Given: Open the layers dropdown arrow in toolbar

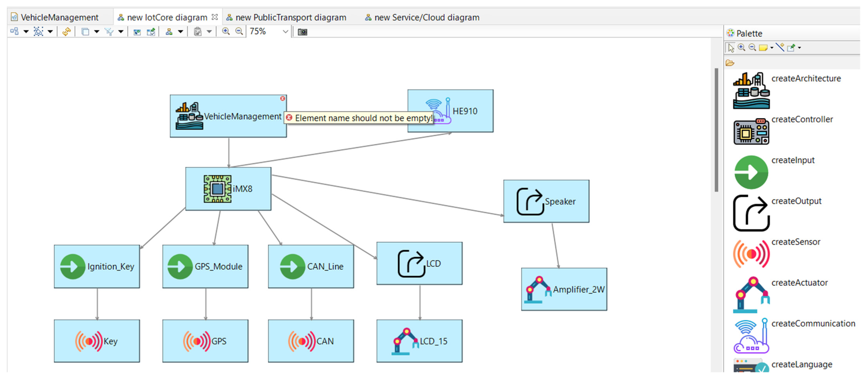Looking at the screenshot, I should 97,32.
